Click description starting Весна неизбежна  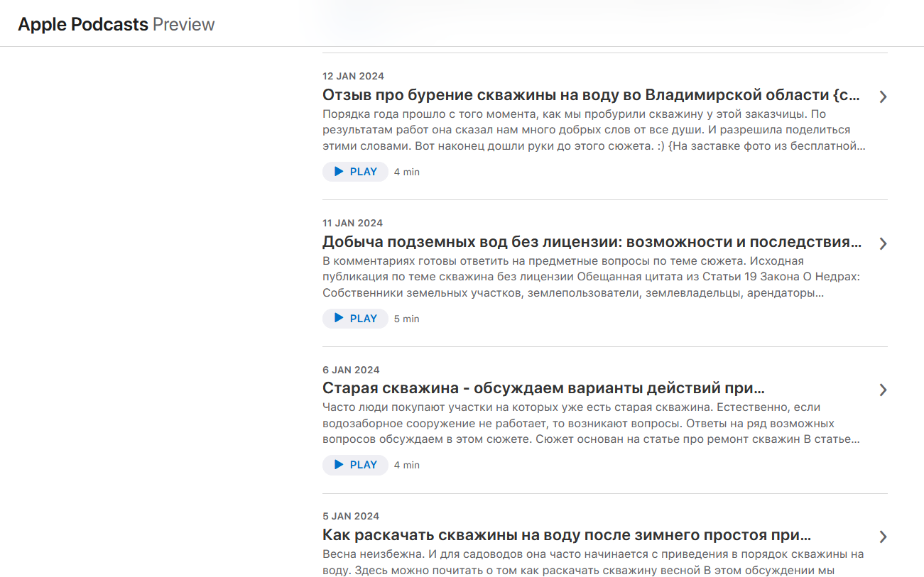coord(593,562)
